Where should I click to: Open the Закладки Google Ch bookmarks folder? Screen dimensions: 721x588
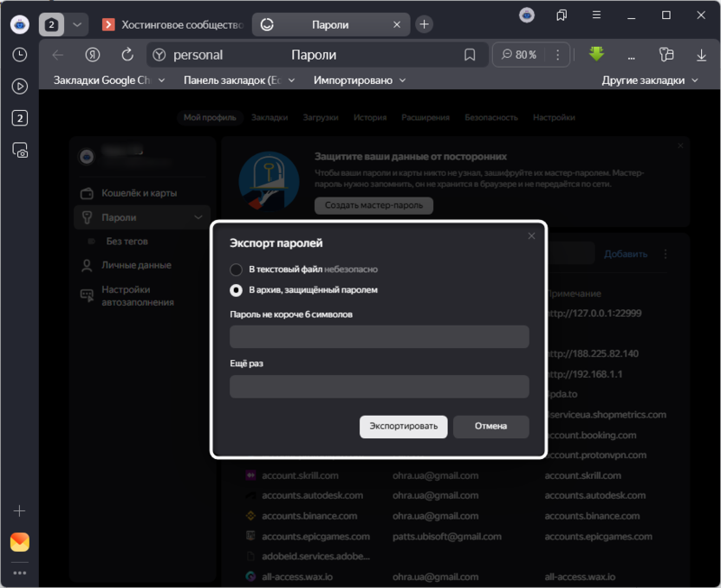point(109,81)
